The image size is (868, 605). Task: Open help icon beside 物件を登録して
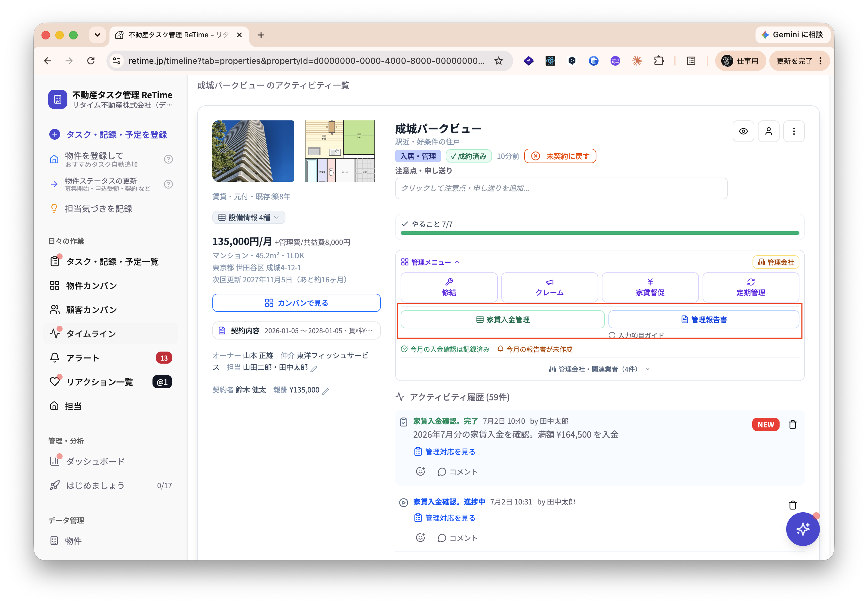pyautogui.click(x=168, y=159)
